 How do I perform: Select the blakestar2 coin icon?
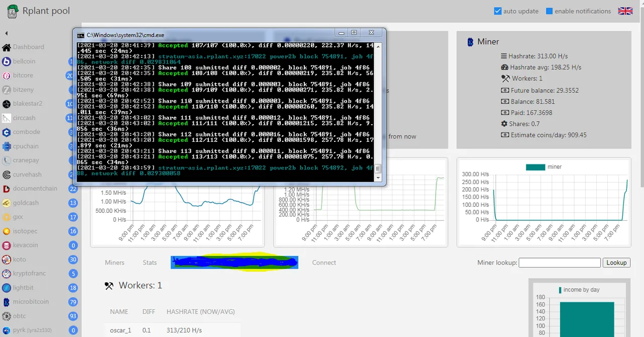coord(7,104)
